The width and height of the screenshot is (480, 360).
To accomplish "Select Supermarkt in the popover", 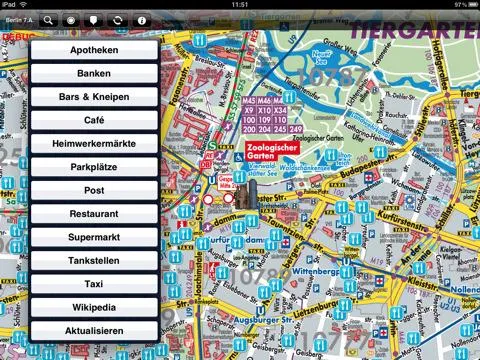I will tap(94, 237).
